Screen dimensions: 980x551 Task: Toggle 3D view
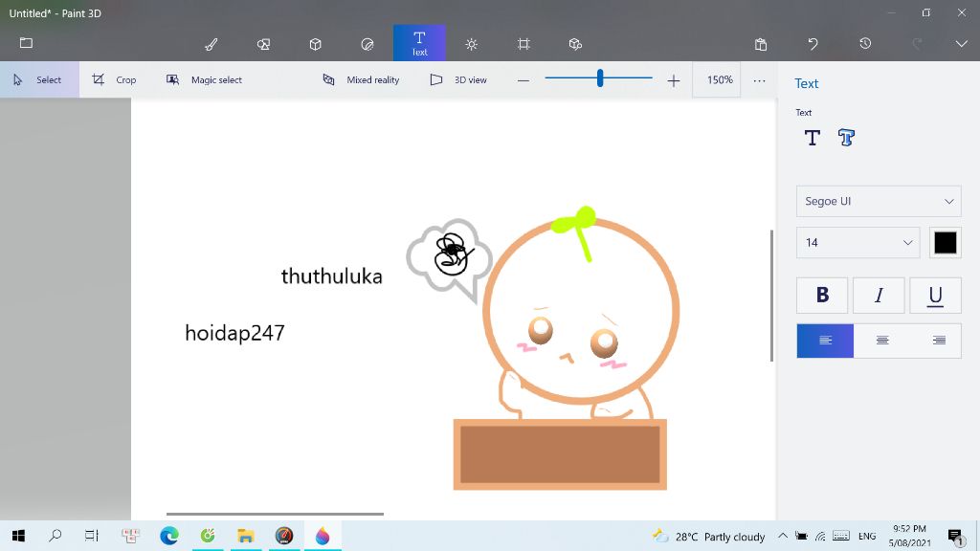[x=458, y=79]
